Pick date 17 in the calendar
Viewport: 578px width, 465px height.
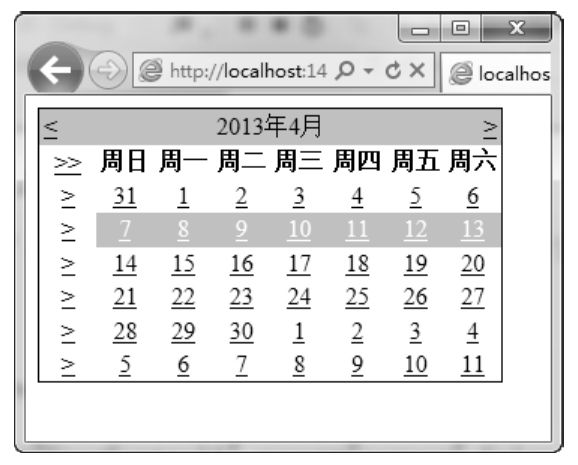(x=299, y=265)
